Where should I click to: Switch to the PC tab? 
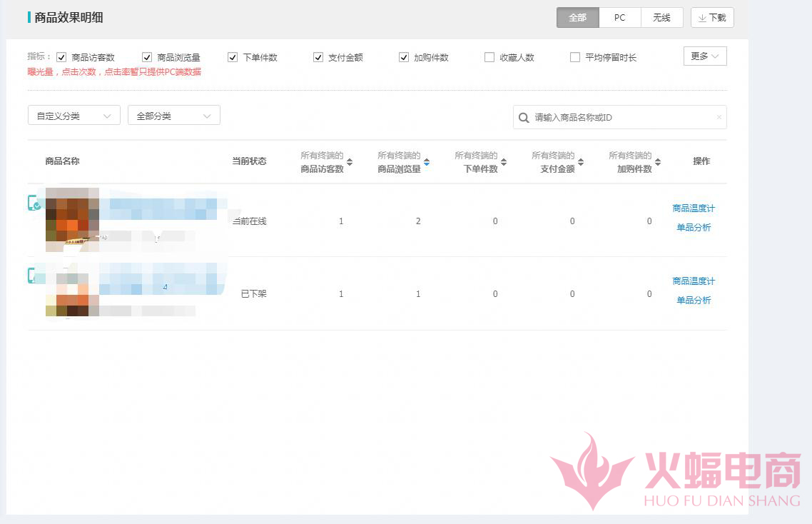(619, 18)
